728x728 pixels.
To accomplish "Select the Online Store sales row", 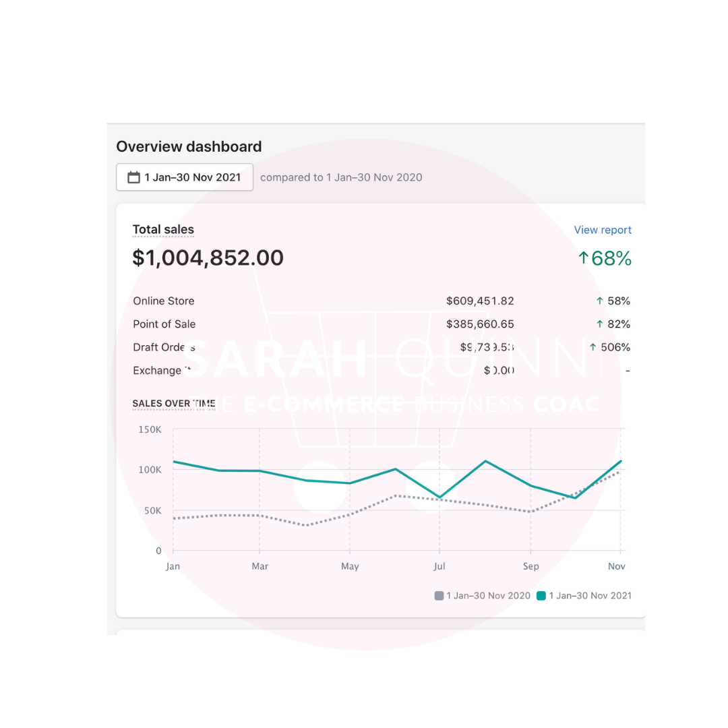I will [381, 301].
